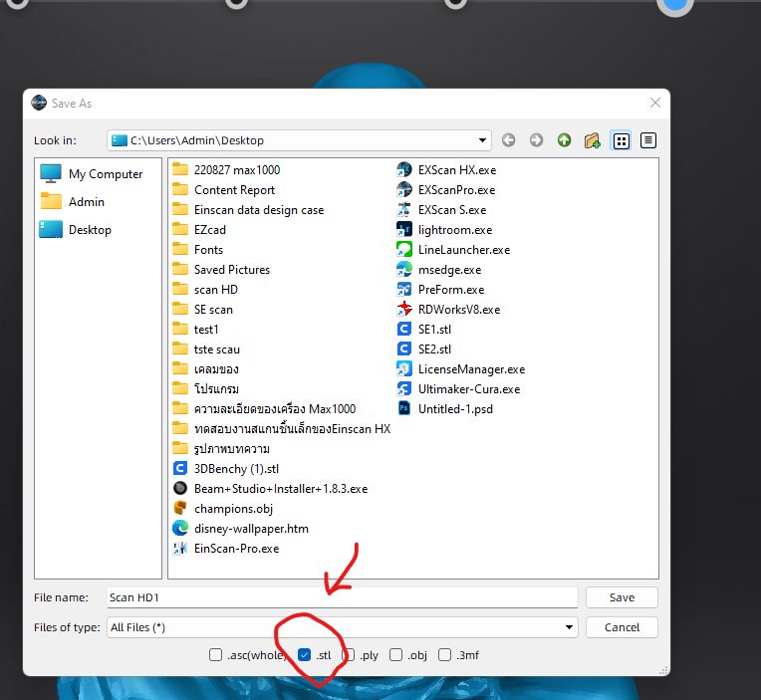This screenshot has width=761, height=700.
Task: Open the EZcad folder
Action: tap(199, 229)
